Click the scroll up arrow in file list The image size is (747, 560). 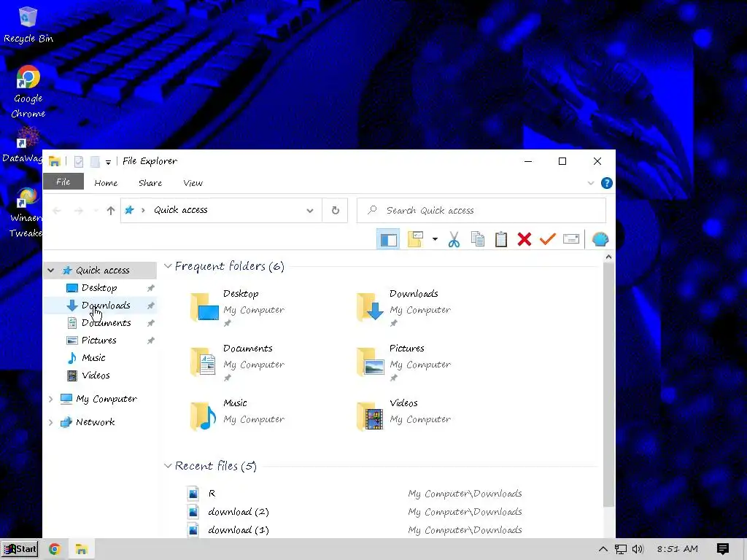(608, 257)
